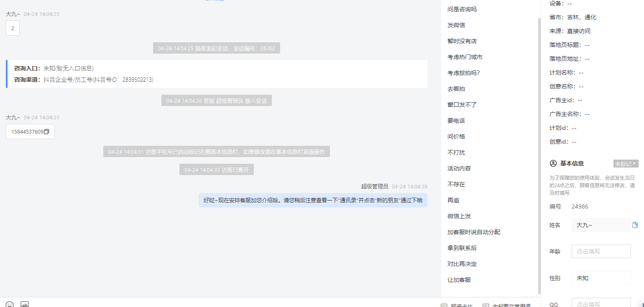Select quick reply 考虑热门城市

tap(465, 57)
